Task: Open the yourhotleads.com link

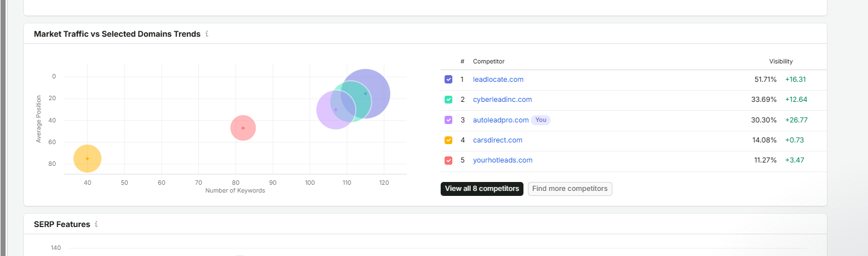Action: [x=502, y=160]
